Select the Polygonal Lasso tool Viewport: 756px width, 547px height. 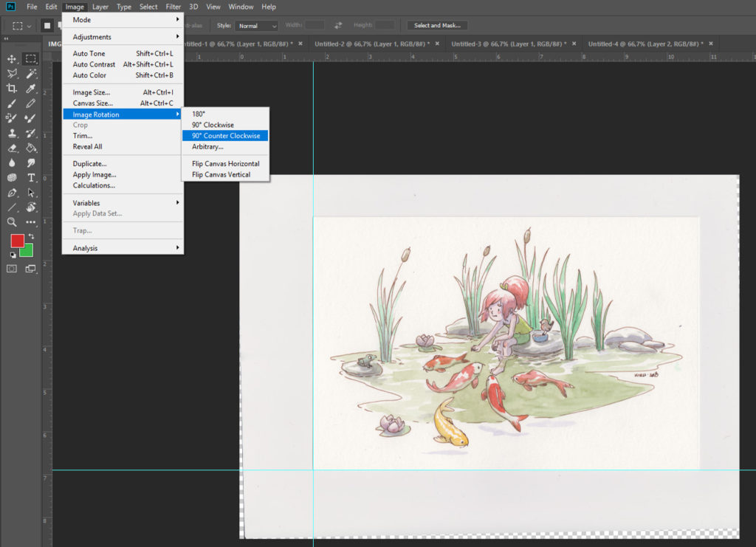tap(12, 74)
